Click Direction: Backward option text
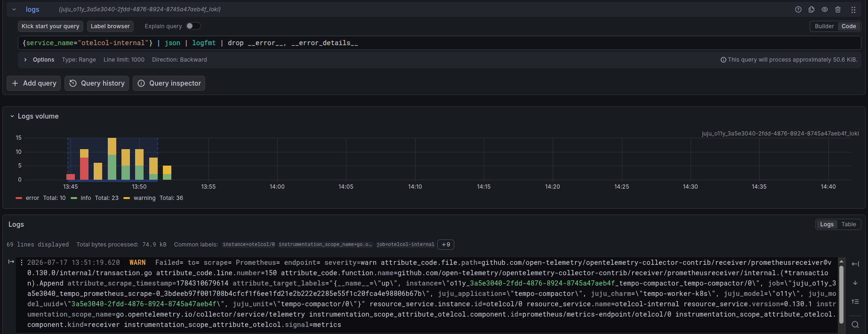 tap(179, 60)
